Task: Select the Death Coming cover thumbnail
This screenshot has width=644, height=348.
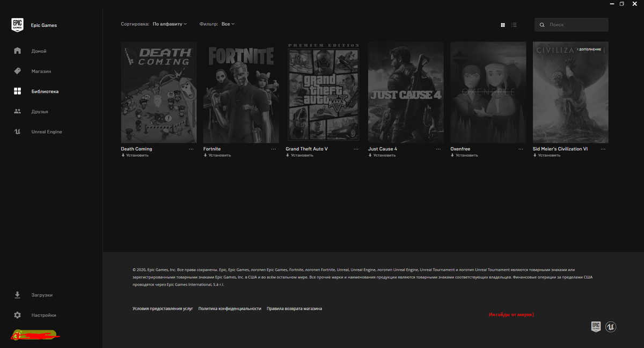Action: coord(159,92)
